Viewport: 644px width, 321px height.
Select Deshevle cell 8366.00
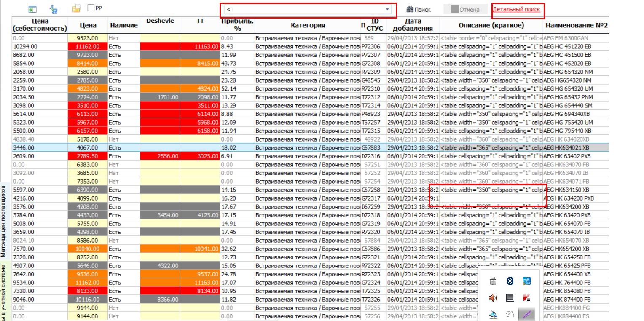(160, 300)
